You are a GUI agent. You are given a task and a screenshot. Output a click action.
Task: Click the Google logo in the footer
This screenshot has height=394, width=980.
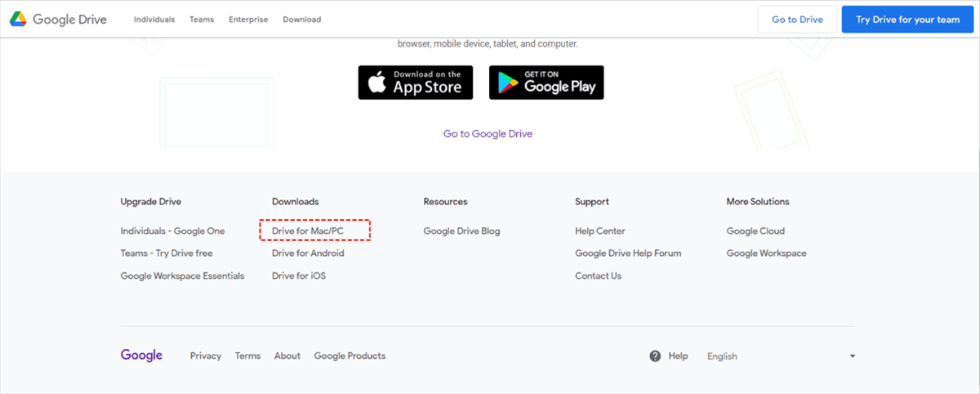click(x=141, y=356)
